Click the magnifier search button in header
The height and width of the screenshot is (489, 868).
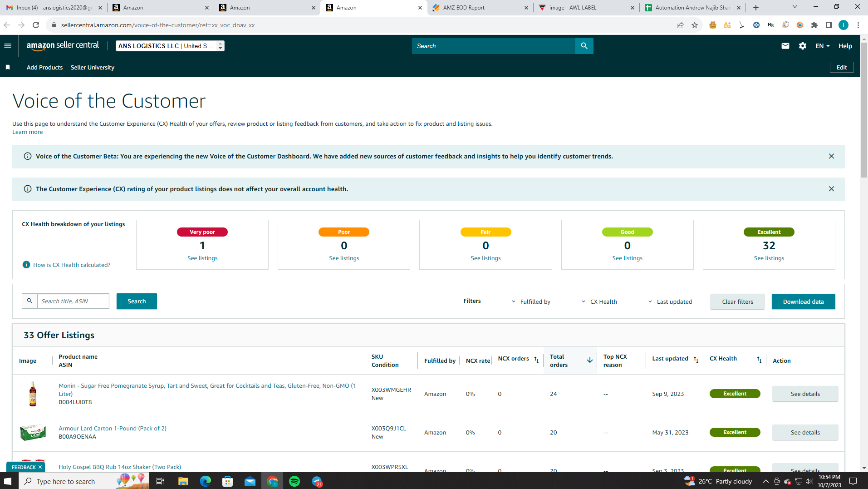(x=584, y=46)
